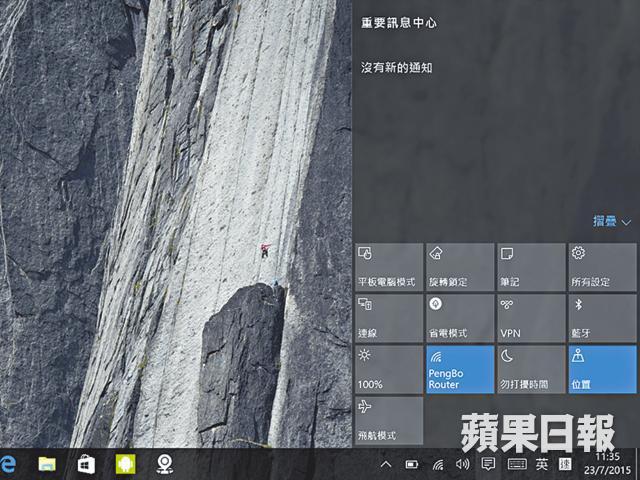640x480 pixels.
Task: Click the 英 input language indicator
Action: tap(542, 464)
